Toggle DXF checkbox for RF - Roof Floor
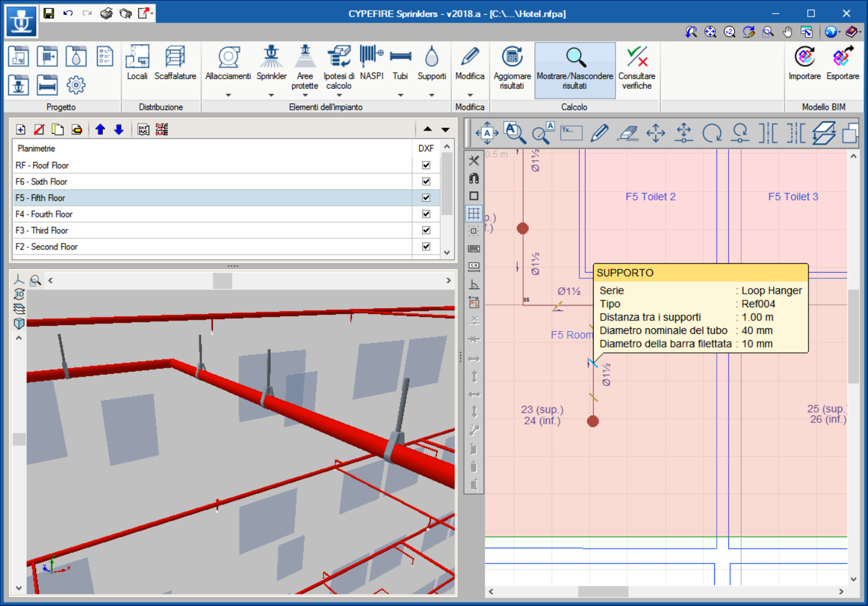 pyautogui.click(x=426, y=165)
